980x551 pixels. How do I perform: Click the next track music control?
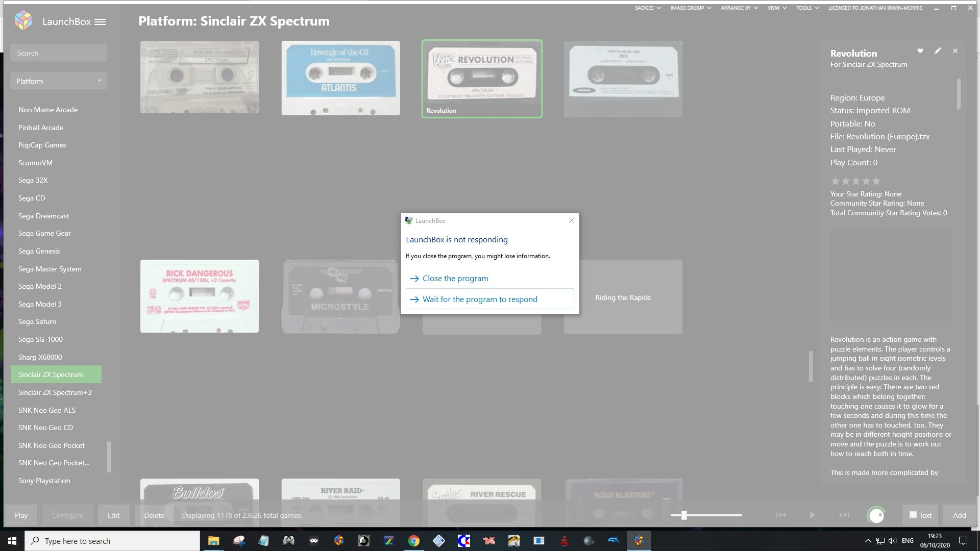tap(844, 515)
